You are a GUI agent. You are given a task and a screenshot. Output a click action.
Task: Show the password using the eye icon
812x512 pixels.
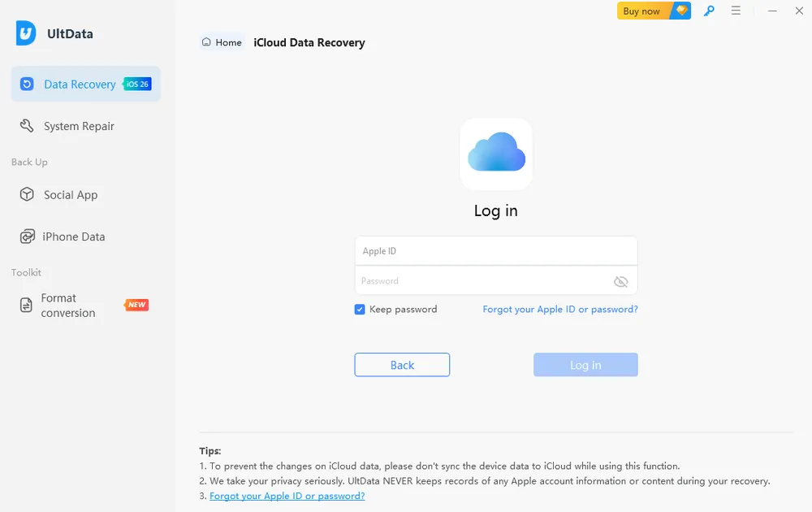[621, 281]
